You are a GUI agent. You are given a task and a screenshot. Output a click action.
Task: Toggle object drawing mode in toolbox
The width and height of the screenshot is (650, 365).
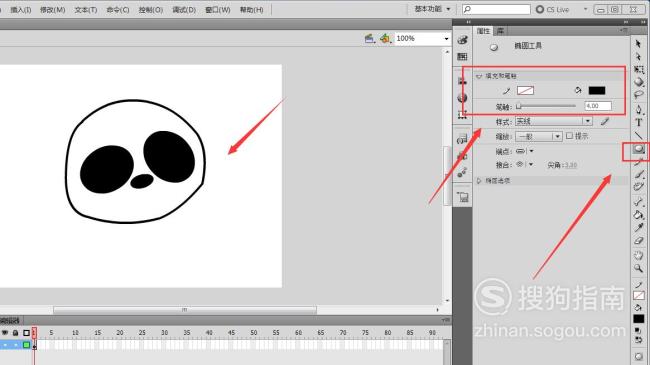pyautogui.click(x=639, y=356)
